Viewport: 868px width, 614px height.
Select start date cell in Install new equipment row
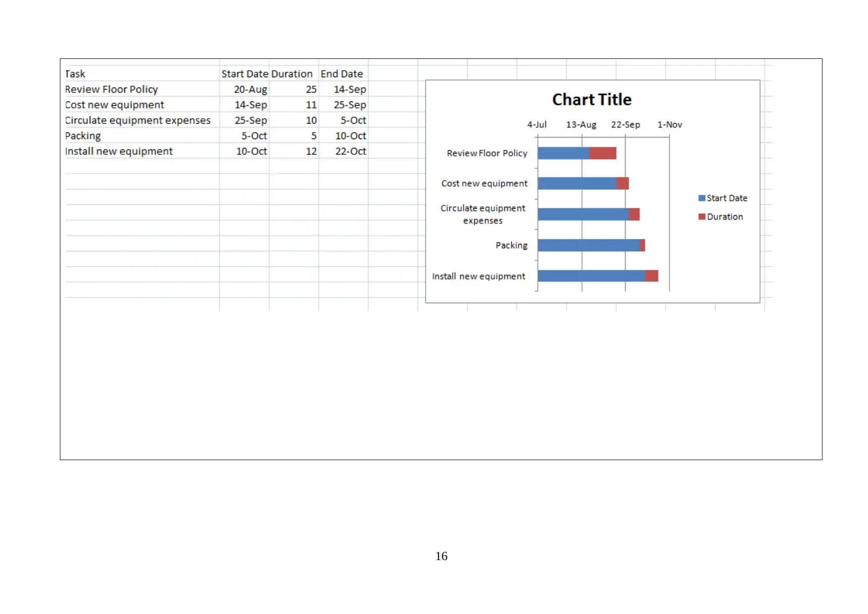click(244, 151)
